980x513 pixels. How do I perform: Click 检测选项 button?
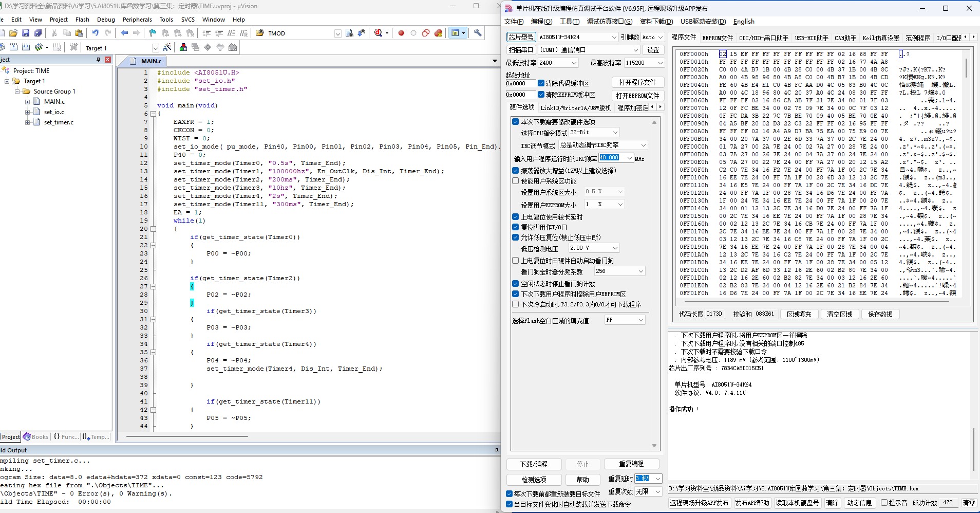534,480
